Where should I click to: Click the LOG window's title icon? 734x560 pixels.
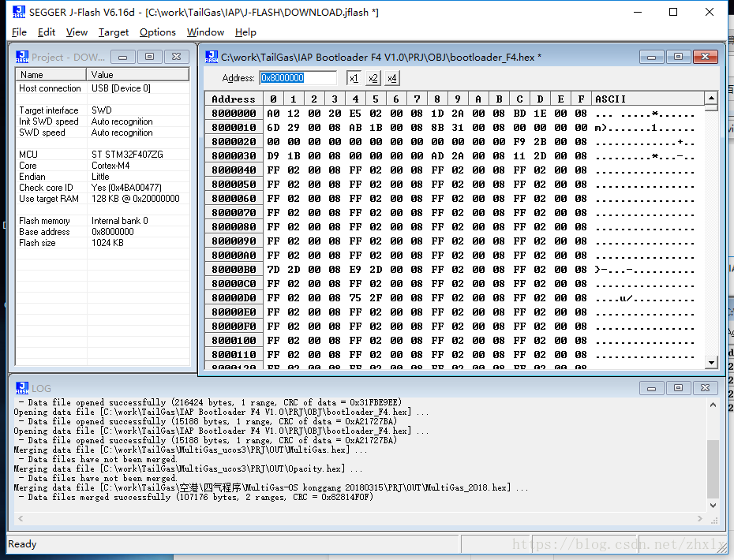pos(23,388)
